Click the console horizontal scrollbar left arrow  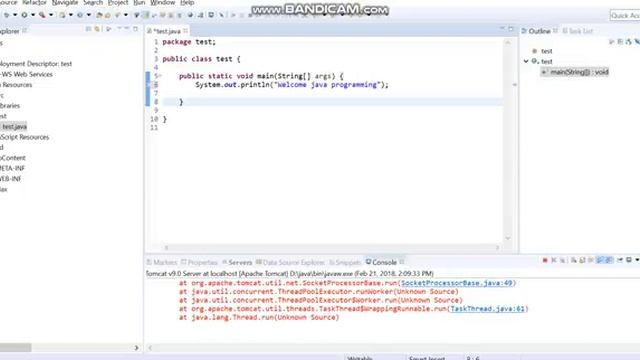150,348
